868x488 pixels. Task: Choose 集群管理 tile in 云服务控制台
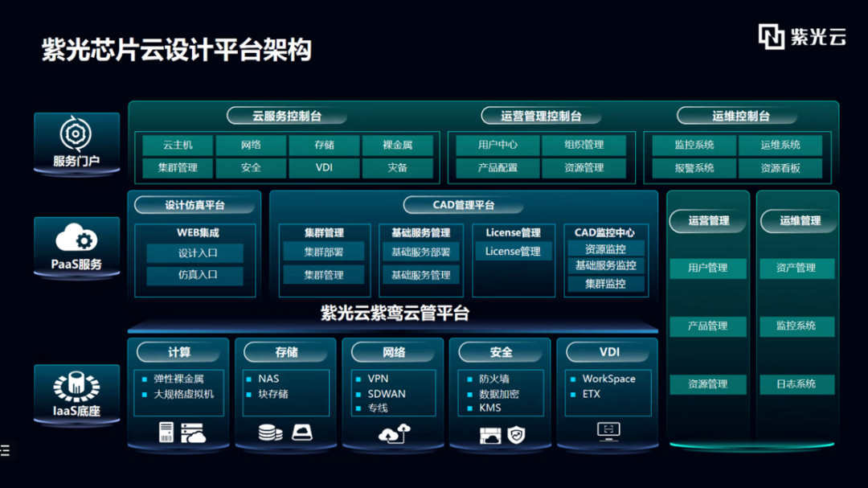click(x=178, y=168)
